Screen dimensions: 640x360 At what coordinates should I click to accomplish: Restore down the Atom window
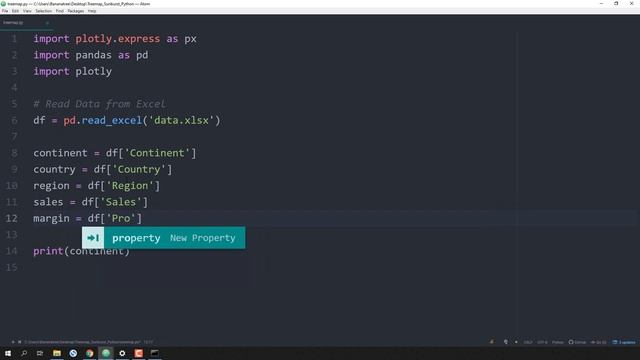[x=616, y=4]
